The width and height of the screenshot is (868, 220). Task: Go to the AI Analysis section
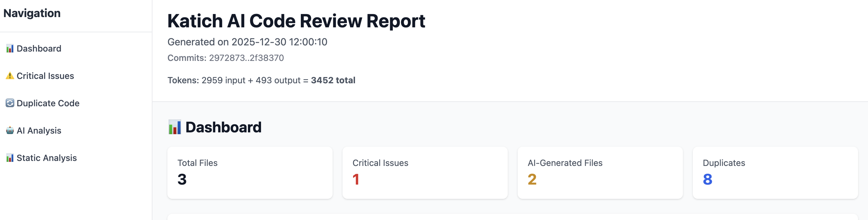tap(39, 131)
